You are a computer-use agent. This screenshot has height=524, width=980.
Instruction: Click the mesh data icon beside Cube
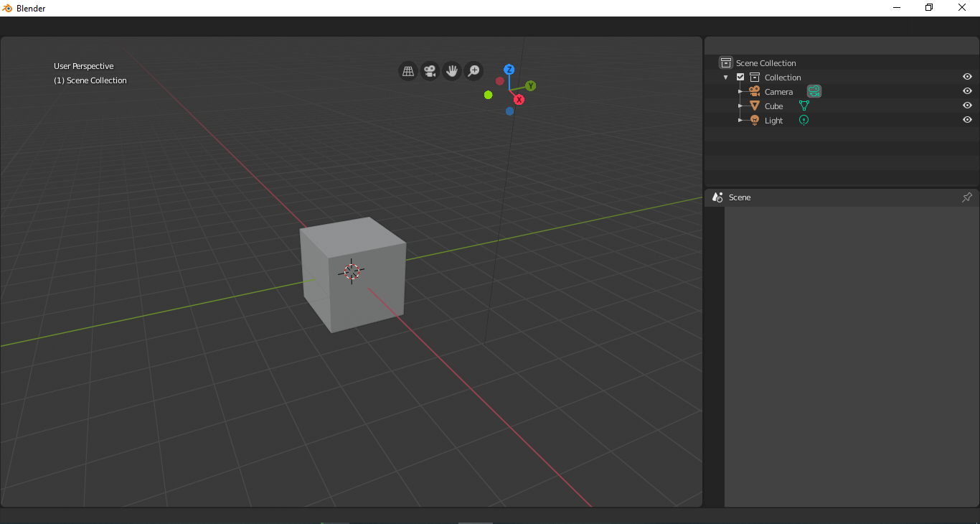pyautogui.click(x=804, y=106)
